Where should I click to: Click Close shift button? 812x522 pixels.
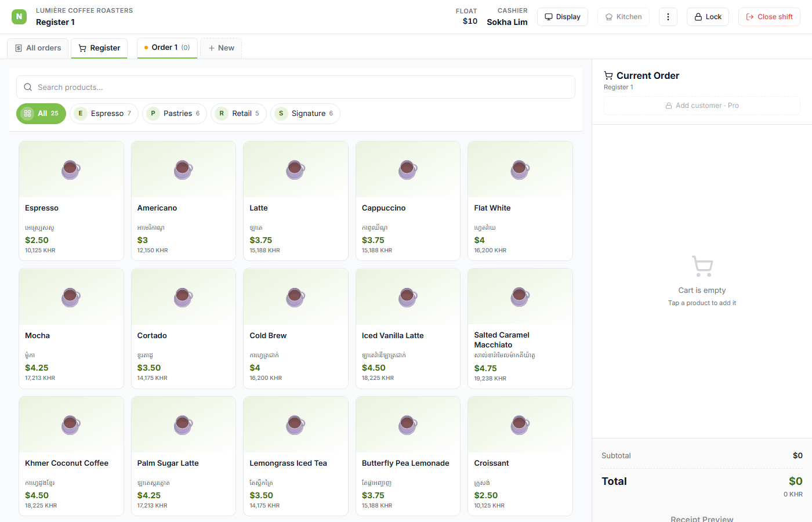(x=769, y=17)
